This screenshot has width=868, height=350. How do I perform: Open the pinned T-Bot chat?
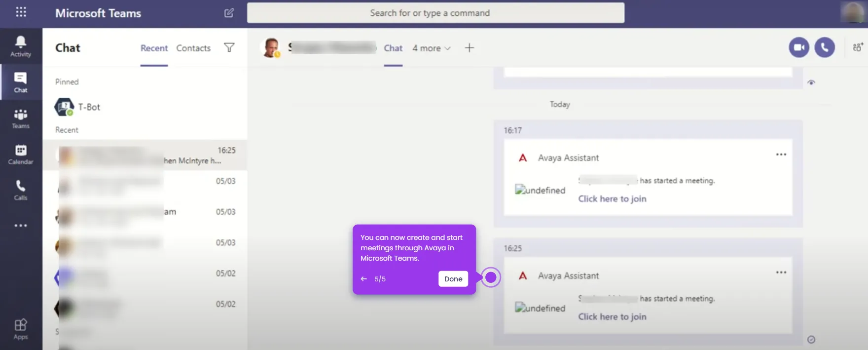pos(145,107)
